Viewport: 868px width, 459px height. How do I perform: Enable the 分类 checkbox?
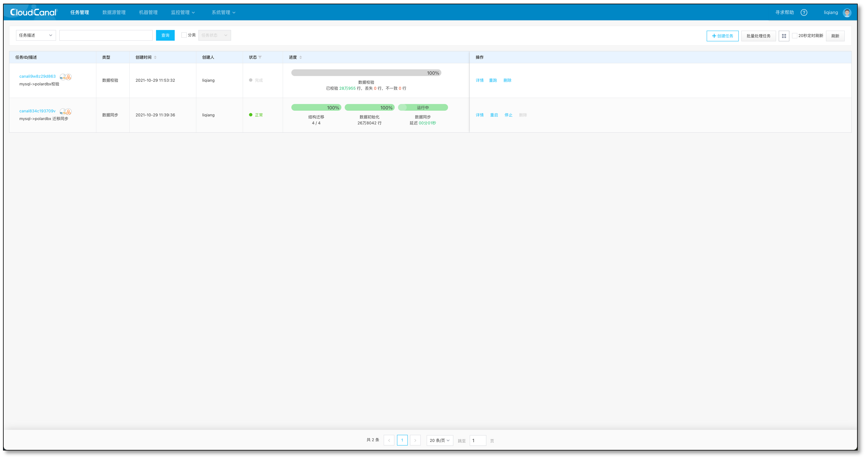(184, 35)
